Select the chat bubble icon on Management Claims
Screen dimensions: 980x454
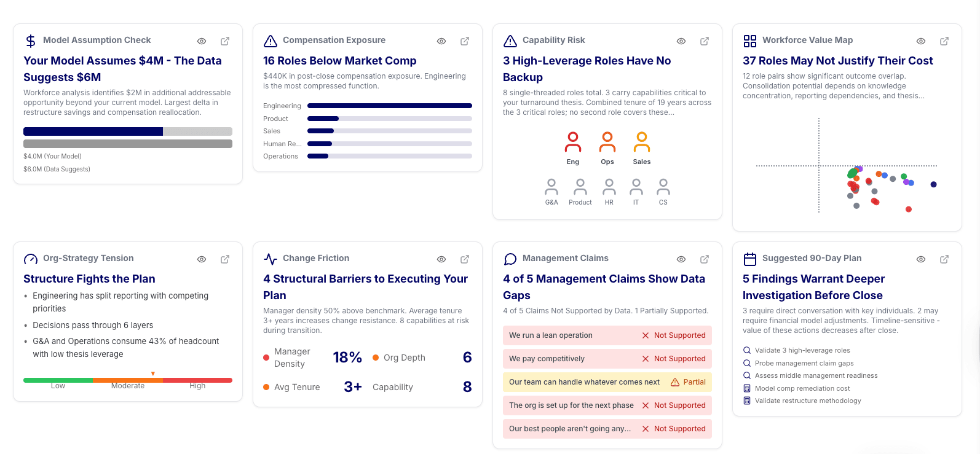[509, 258]
